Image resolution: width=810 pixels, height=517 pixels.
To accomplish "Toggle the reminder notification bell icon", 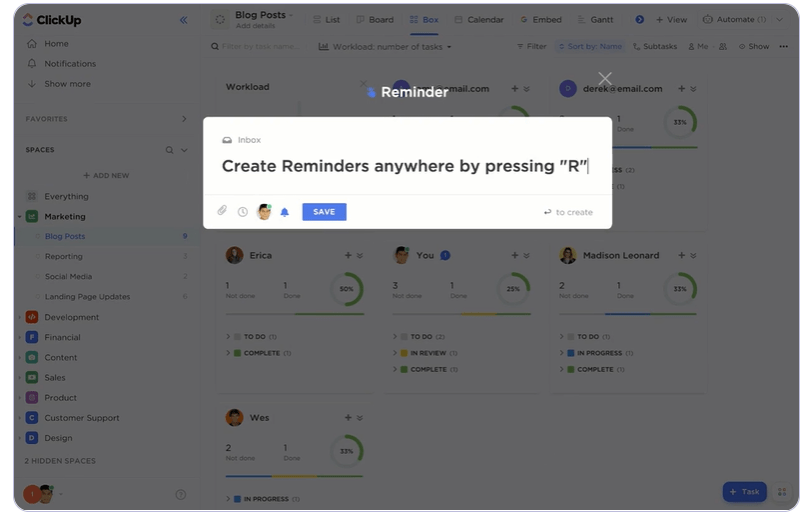I will 285,212.
